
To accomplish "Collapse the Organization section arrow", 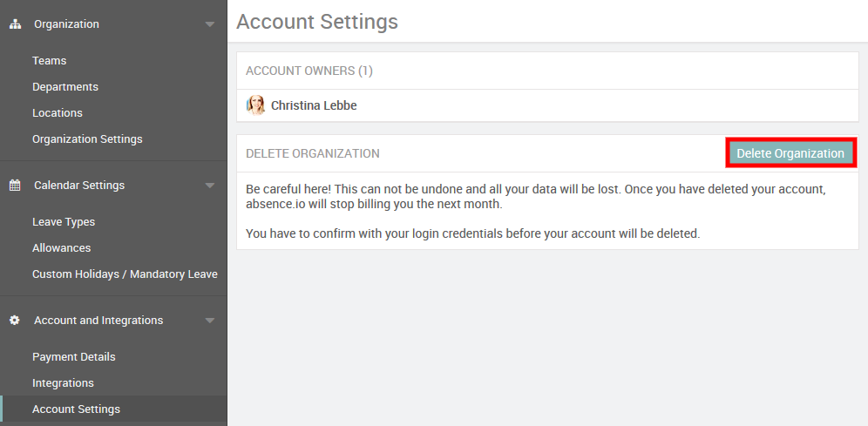I will [x=209, y=24].
